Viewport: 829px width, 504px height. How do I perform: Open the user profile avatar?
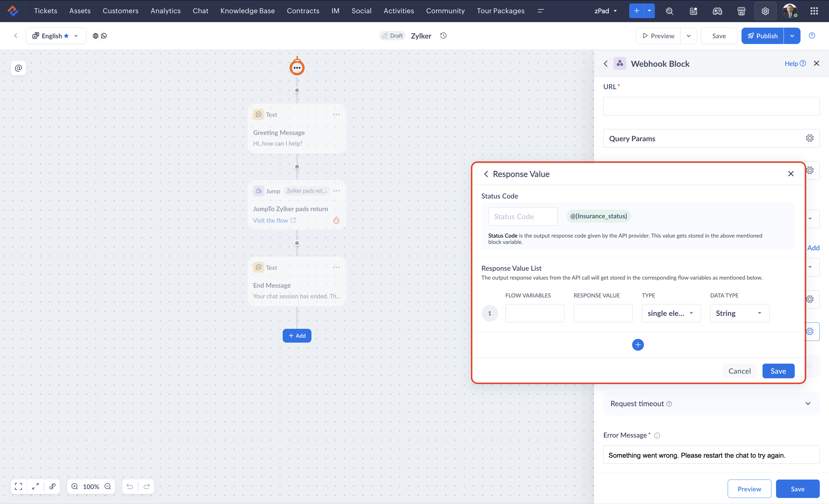790,11
